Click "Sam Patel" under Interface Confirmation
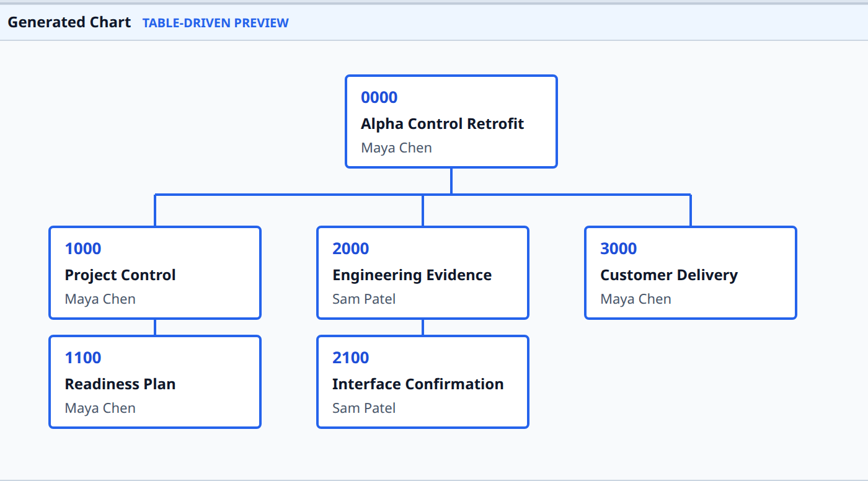868x481 pixels. 364,408
